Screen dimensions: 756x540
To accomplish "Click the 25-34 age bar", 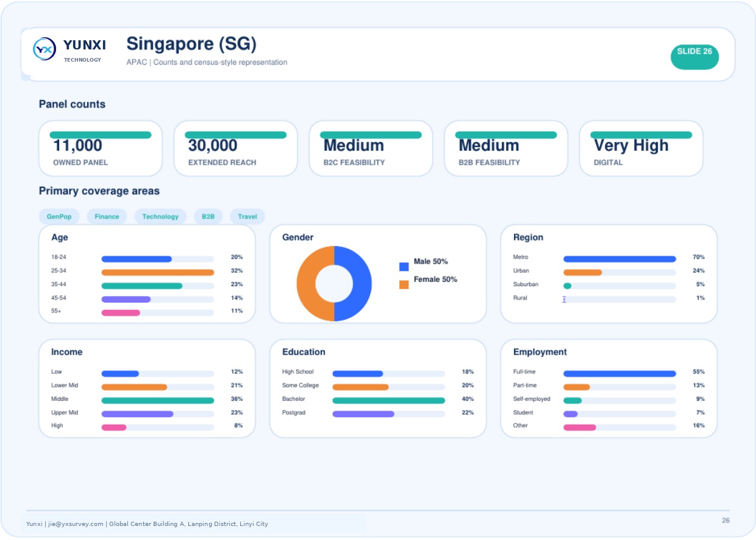I will (x=158, y=273).
